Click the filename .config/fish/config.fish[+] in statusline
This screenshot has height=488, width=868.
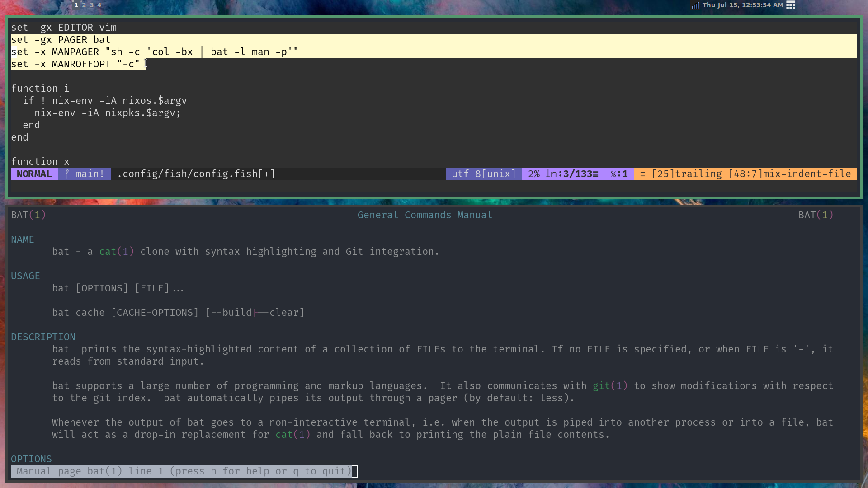(x=195, y=174)
